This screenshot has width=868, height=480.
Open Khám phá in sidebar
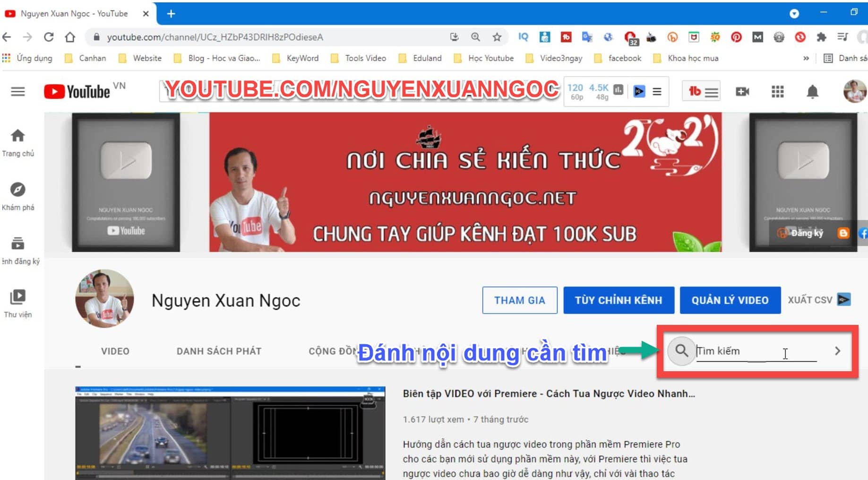(x=18, y=197)
